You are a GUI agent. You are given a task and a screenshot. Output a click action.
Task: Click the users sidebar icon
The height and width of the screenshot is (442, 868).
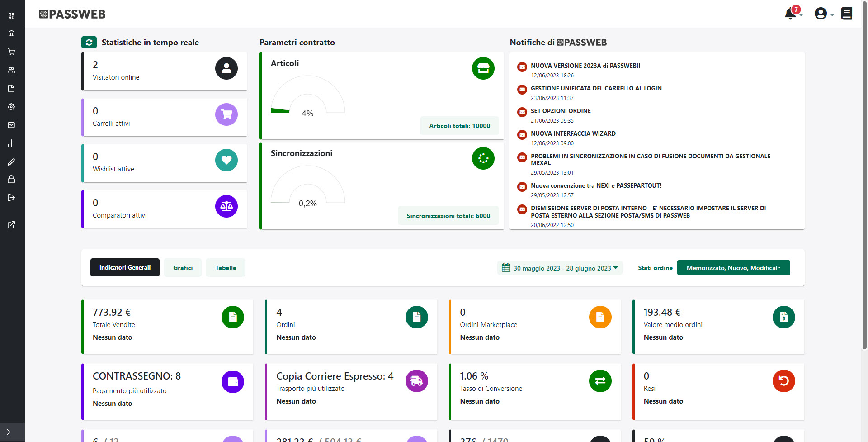(12, 70)
